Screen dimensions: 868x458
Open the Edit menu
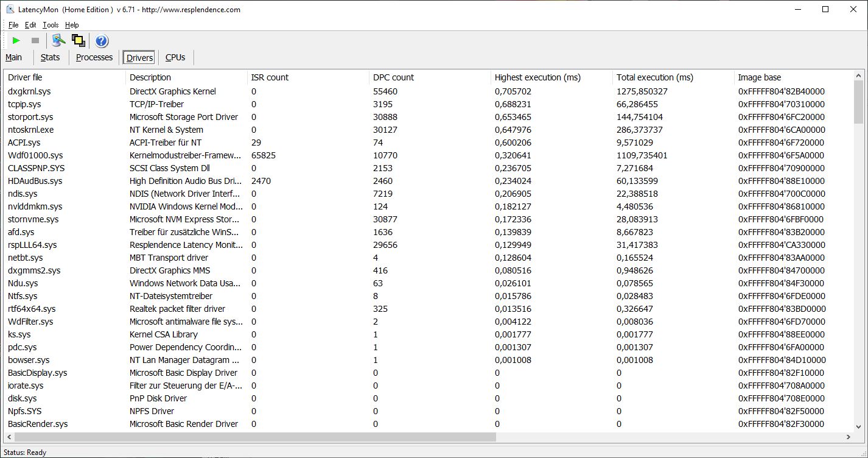tap(30, 25)
